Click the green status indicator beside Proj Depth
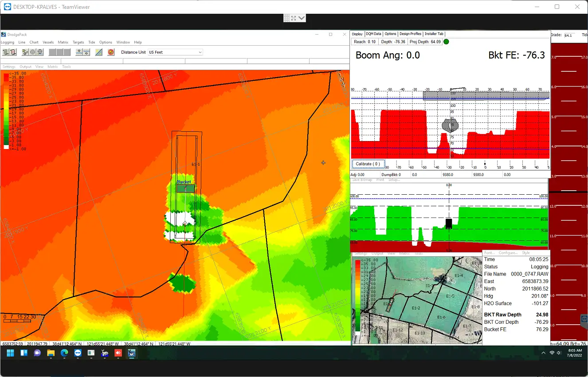Image resolution: width=588 pixels, height=377 pixels. (x=446, y=42)
